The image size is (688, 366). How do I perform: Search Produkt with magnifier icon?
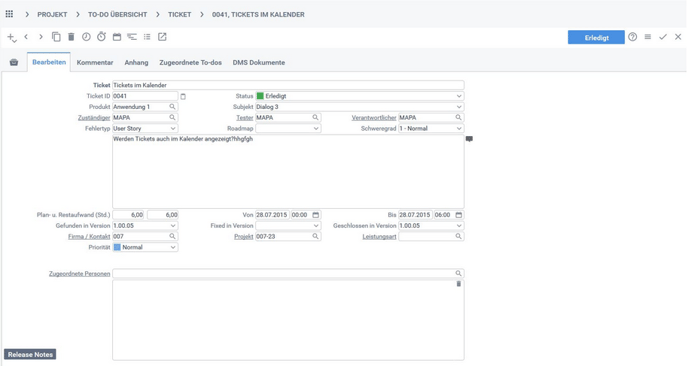click(172, 107)
